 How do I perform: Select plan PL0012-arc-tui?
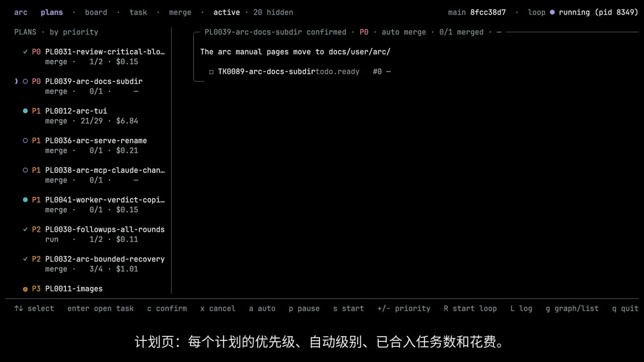pyautogui.click(x=76, y=111)
